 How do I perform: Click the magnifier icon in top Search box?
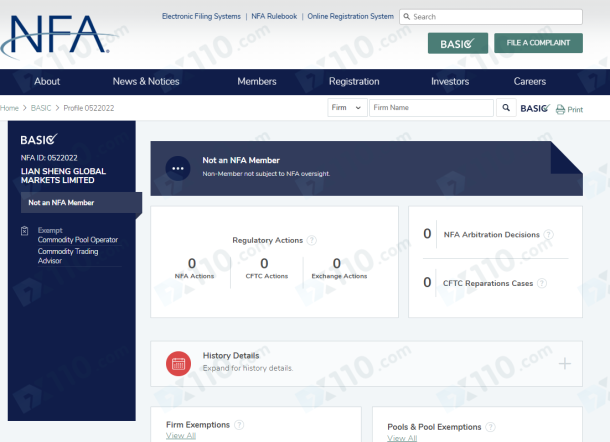pos(407,17)
